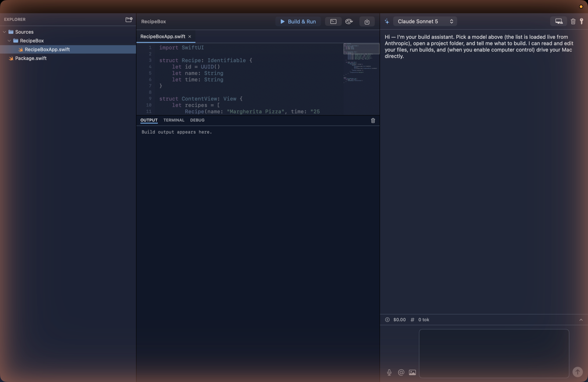
Task: Click the RecipeBox folder icon
Action: (16, 41)
